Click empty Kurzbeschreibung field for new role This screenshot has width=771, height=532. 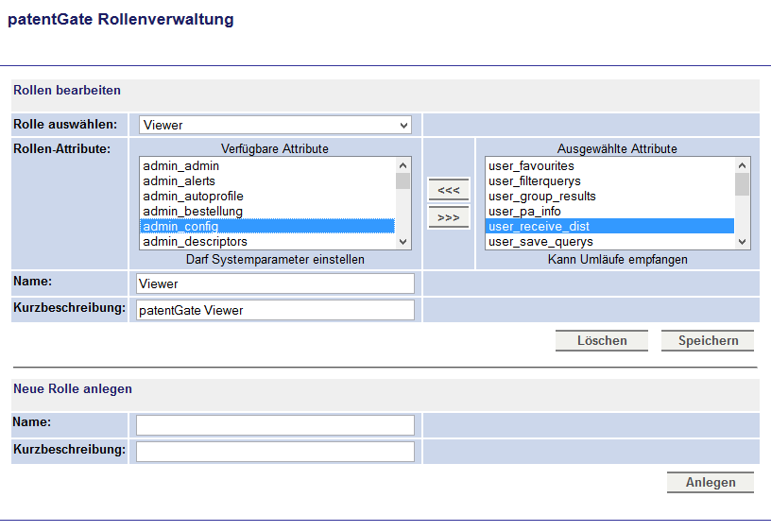[275, 452]
